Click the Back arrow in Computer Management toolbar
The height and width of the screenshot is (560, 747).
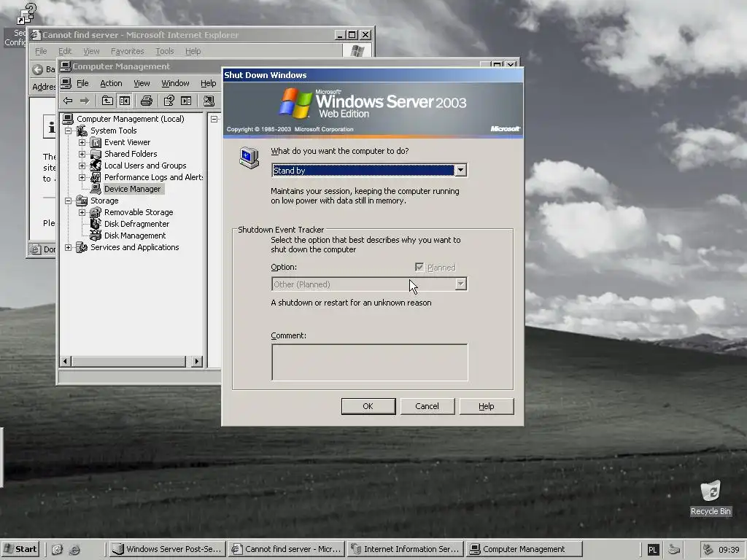coord(68,101)
